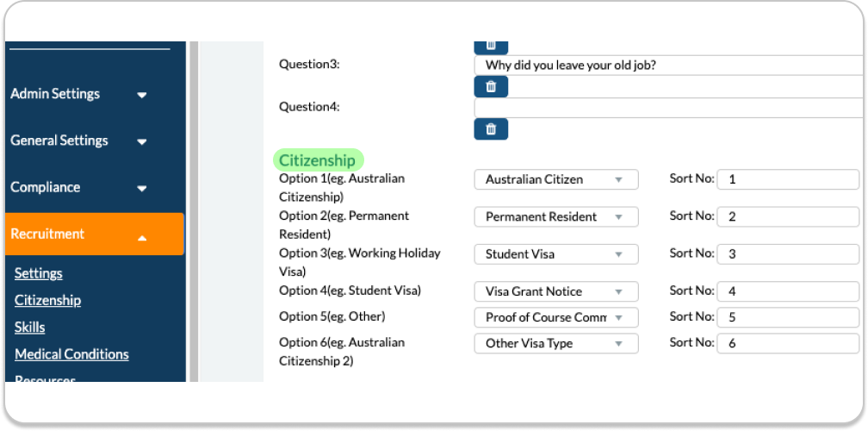The height and width of the screenshot is (431, 868).
Task: Go to the Skills sidebar link
Action: tap(30, 327)
